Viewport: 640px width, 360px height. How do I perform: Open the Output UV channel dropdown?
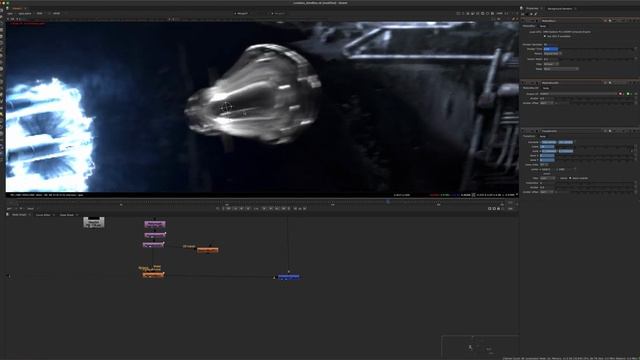click(578, 94)
